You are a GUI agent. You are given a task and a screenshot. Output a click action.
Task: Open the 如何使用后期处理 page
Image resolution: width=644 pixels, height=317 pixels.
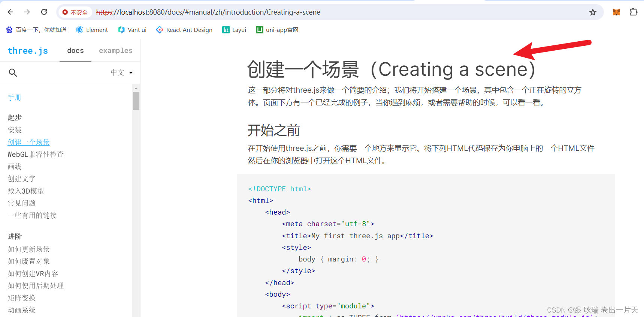click(36, 285)
